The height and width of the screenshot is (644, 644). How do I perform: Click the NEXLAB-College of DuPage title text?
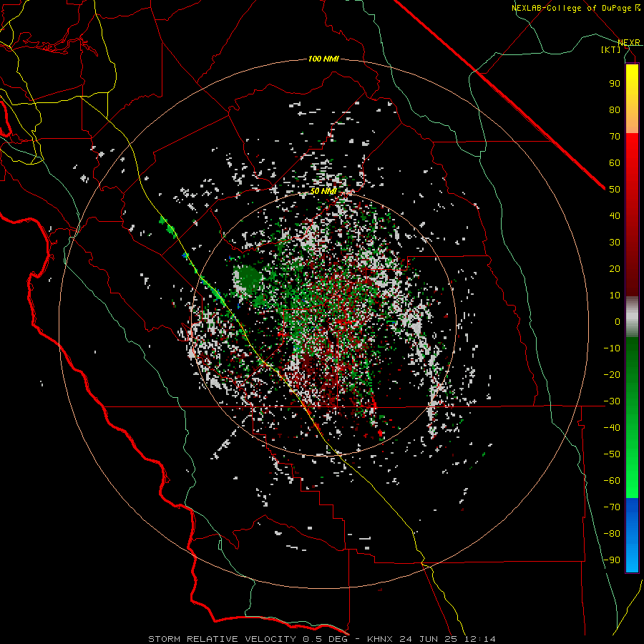[575, 8]
